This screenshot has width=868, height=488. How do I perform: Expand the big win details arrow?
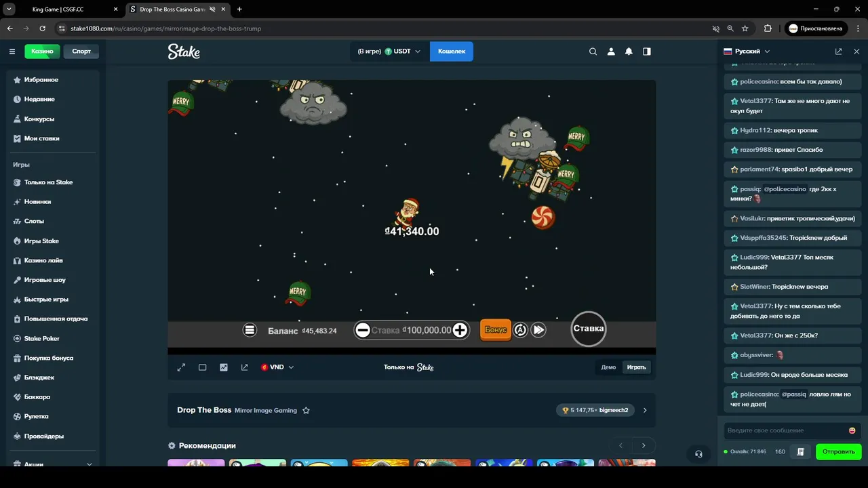[645, 410]
